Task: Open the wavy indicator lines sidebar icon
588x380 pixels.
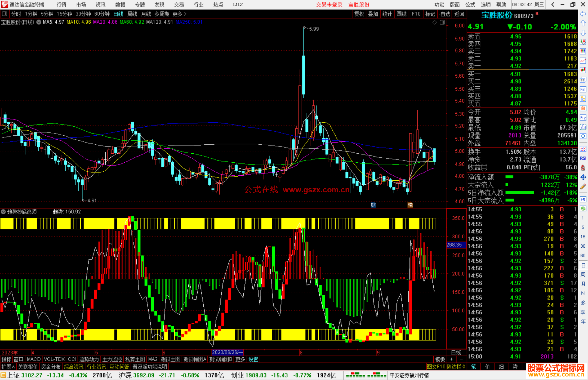Action: pyautogui.click(x=583, y=149)
